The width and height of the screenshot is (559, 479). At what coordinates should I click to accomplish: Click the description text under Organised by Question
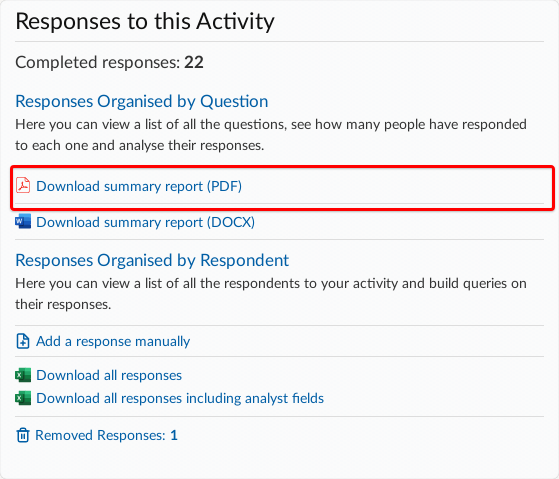pos(271,135)
